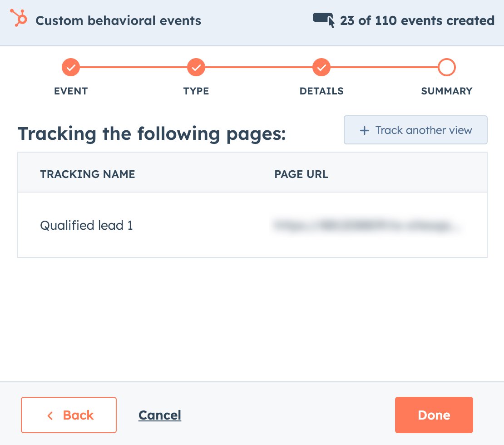Click the TRACKING NAME column header
This screenshot has height=445, width=504.
point(88,174)
